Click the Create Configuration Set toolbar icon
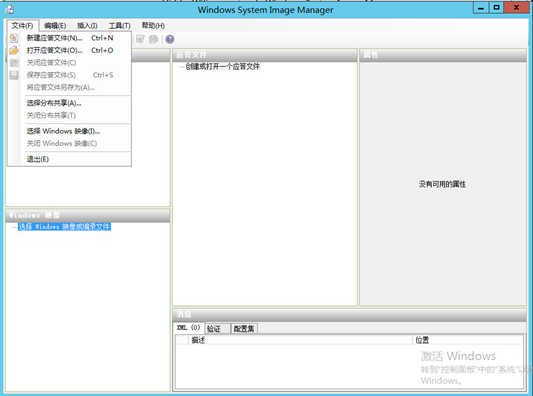 click(153, 39)
